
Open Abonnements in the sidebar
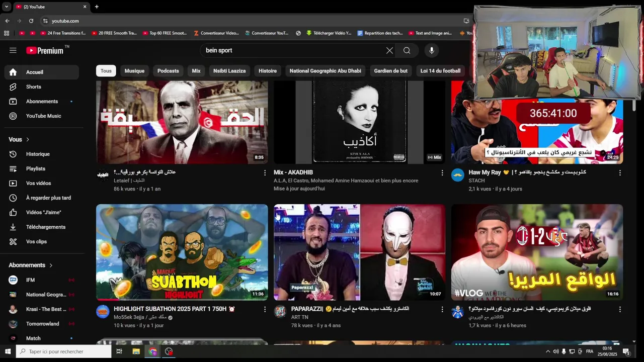click(x=42, y=101)
